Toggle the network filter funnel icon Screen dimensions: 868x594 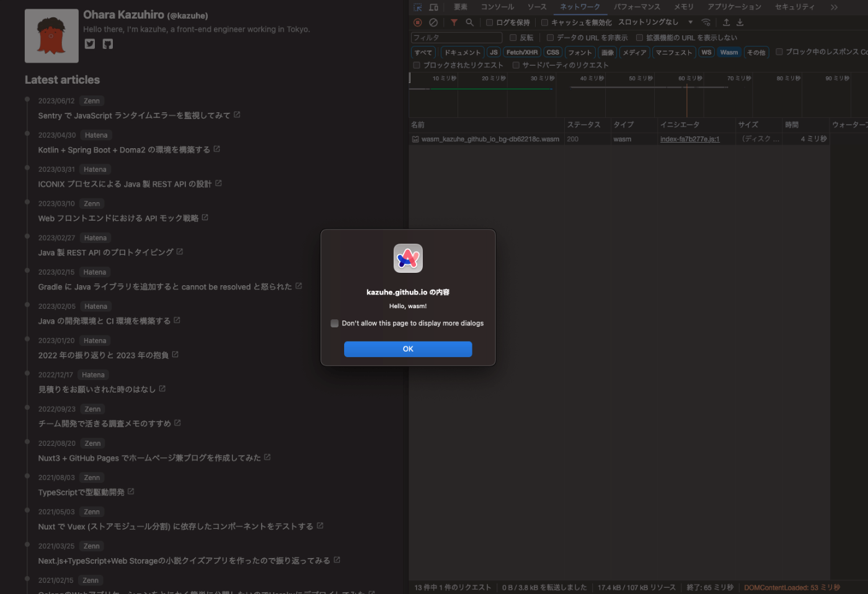click(x=454, y=22)
